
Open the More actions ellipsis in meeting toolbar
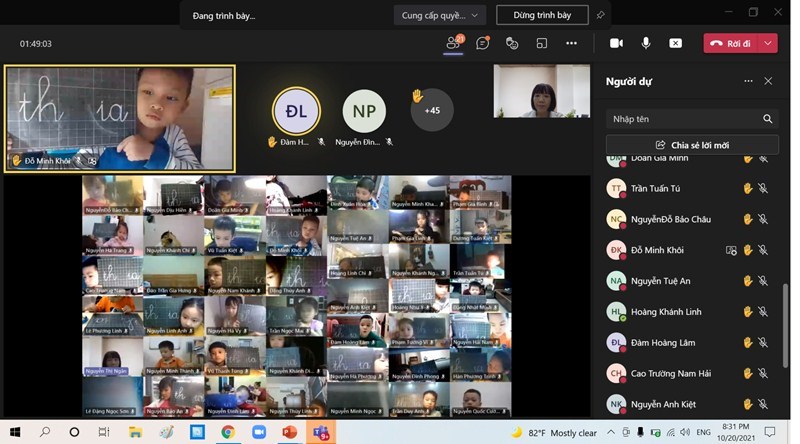coord(571,43)
